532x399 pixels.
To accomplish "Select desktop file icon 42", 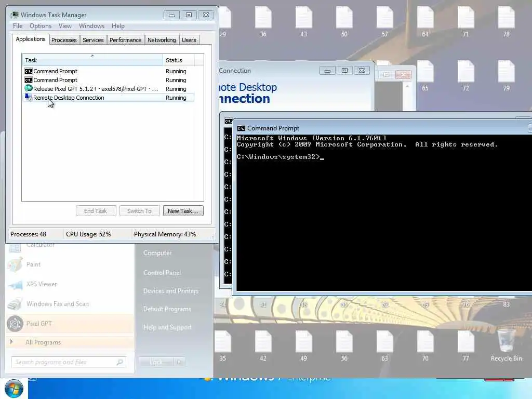I will 263,342.
